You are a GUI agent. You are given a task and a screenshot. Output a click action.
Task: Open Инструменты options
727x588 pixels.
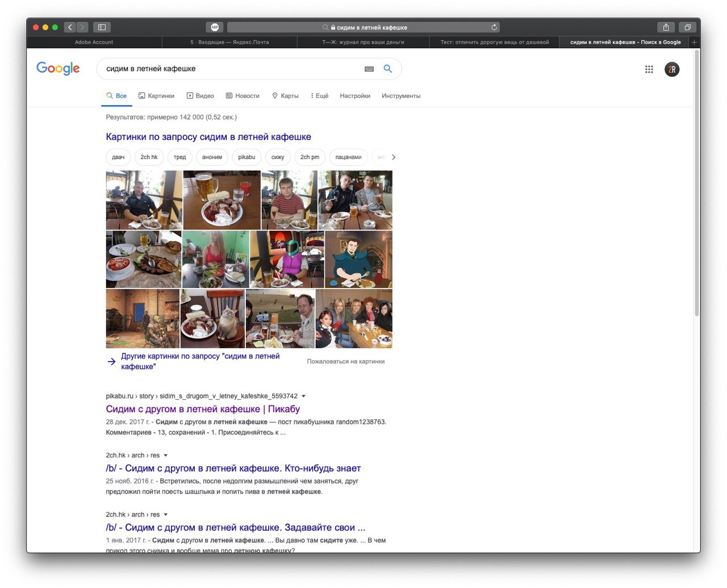point(401,96)
